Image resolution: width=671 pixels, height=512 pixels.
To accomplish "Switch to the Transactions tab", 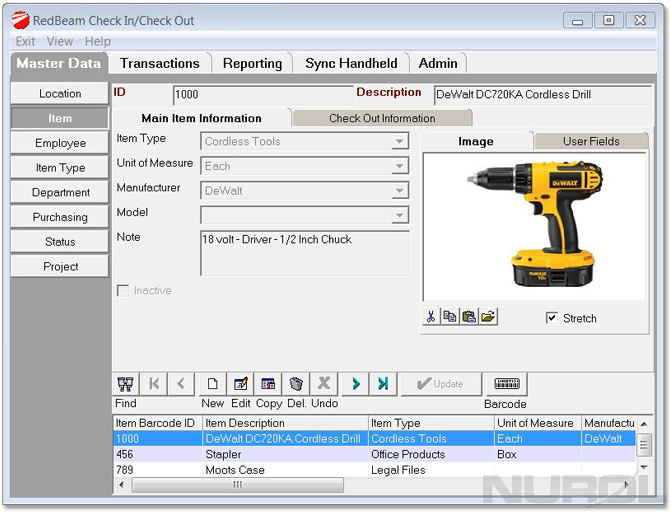I will (160, 63).
